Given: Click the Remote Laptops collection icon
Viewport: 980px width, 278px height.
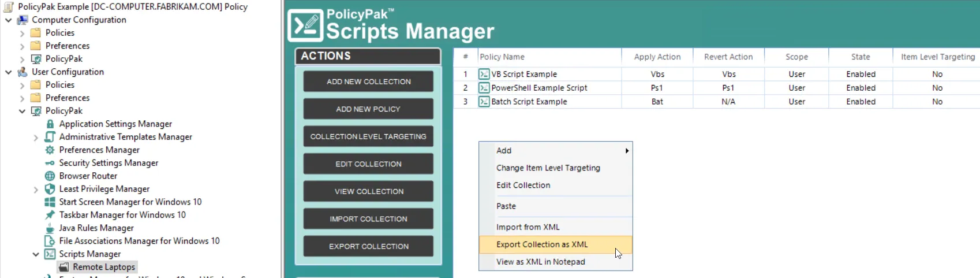Looking at the screenshot, I should (x=64, y=267).
